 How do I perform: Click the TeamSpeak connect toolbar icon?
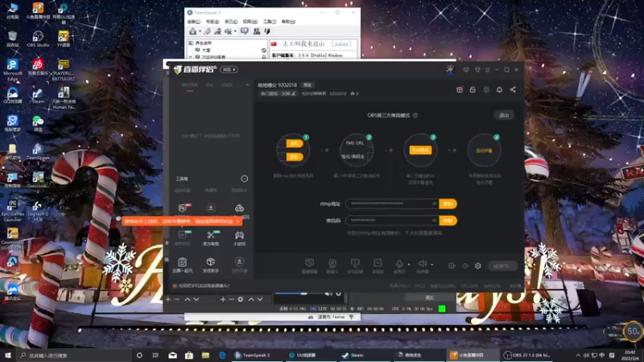[192, 31]
